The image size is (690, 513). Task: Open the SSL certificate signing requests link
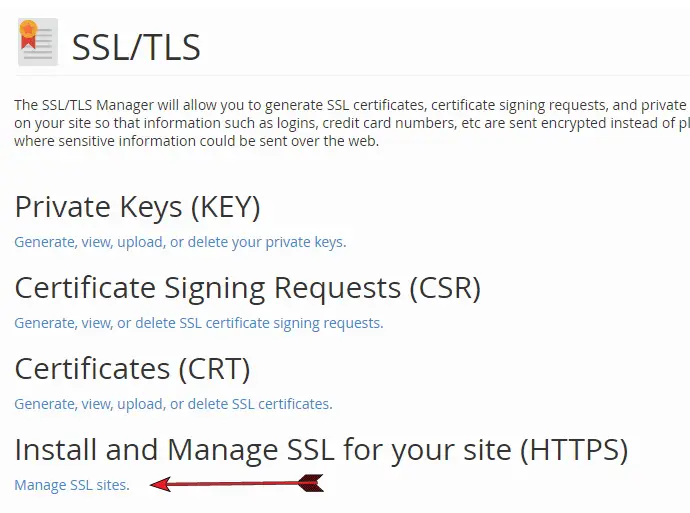click(199, 323)
